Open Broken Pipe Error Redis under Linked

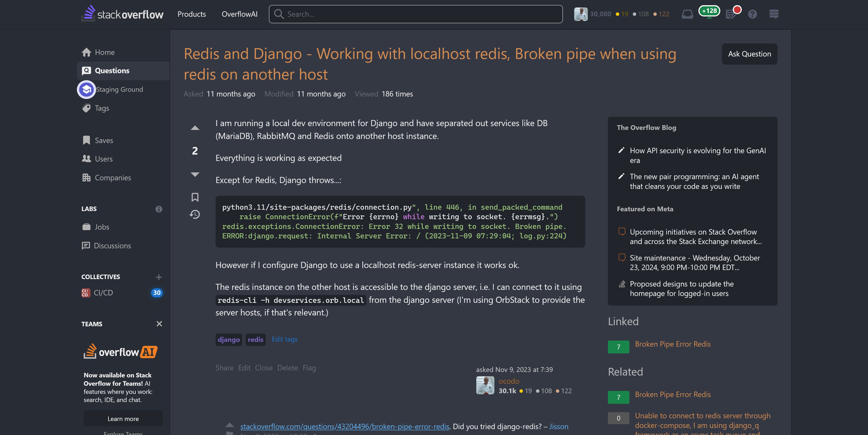(673, 344)
